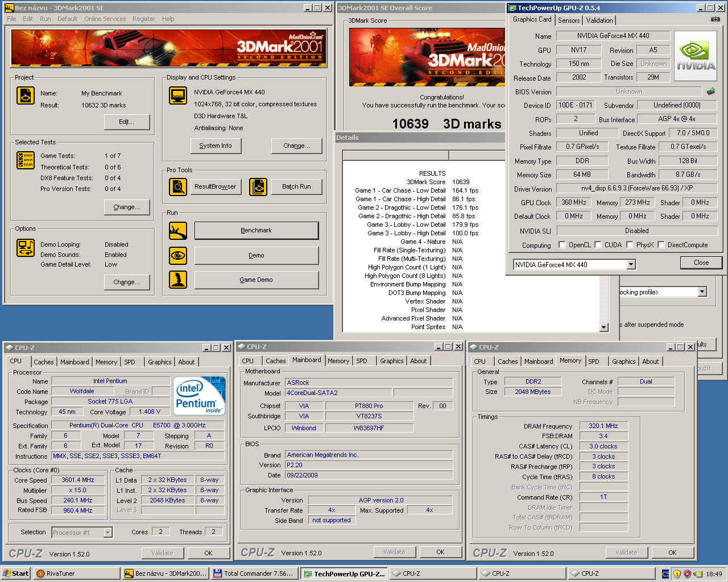This screenshot has width=728, height=582.
Task: Open the File menu in 3DMark2001
Action: coord(11,19)
